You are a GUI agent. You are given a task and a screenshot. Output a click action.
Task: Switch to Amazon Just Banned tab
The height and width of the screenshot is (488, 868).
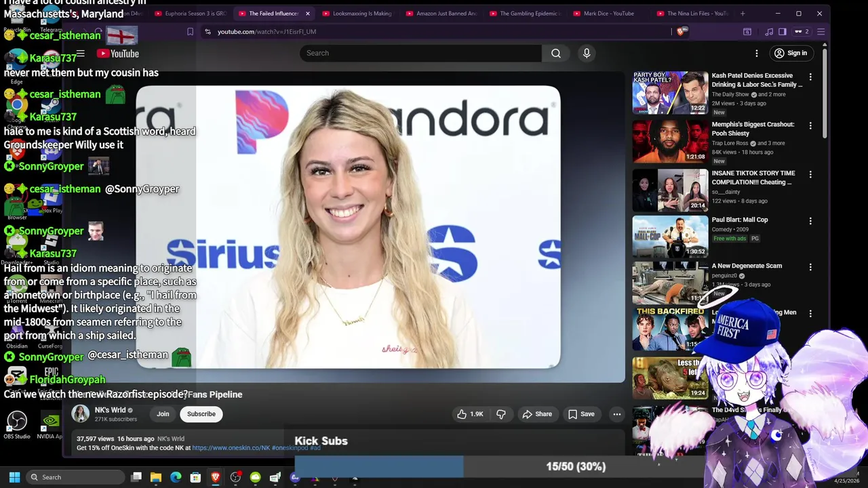441,14
